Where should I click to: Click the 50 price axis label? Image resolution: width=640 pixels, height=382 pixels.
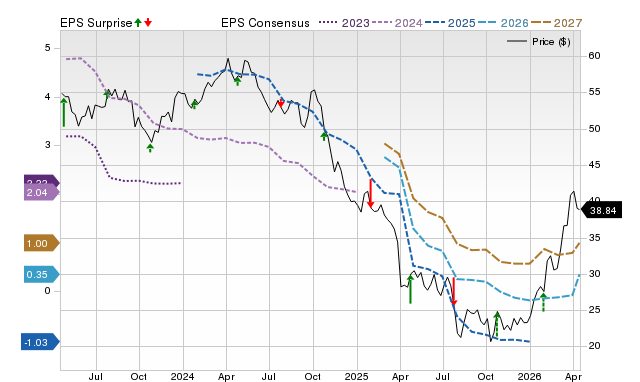pos(594,129)
